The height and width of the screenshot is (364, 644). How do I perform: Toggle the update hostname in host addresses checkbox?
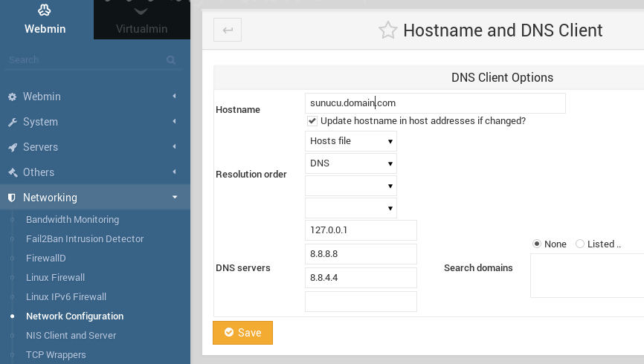[312, 121]
